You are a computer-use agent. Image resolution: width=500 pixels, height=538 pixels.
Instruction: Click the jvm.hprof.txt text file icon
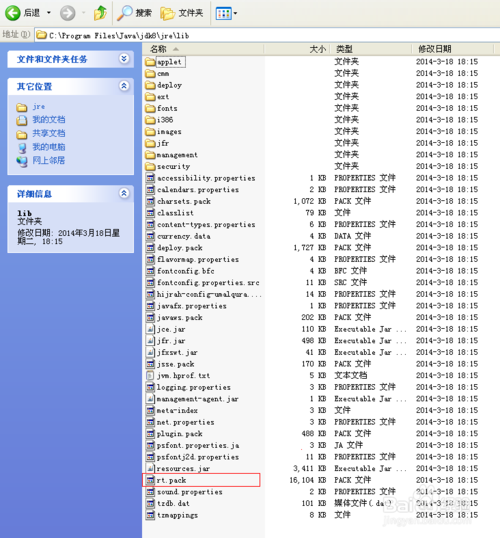(150, 375)
